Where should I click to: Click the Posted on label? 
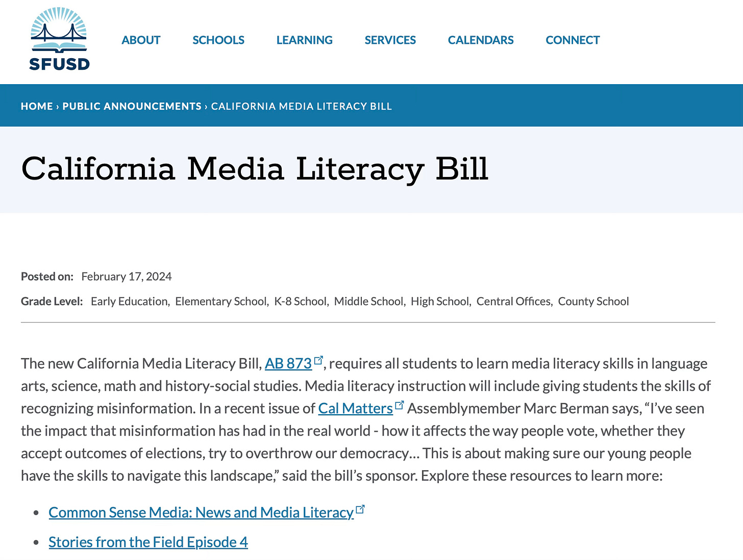coord(47,276)
